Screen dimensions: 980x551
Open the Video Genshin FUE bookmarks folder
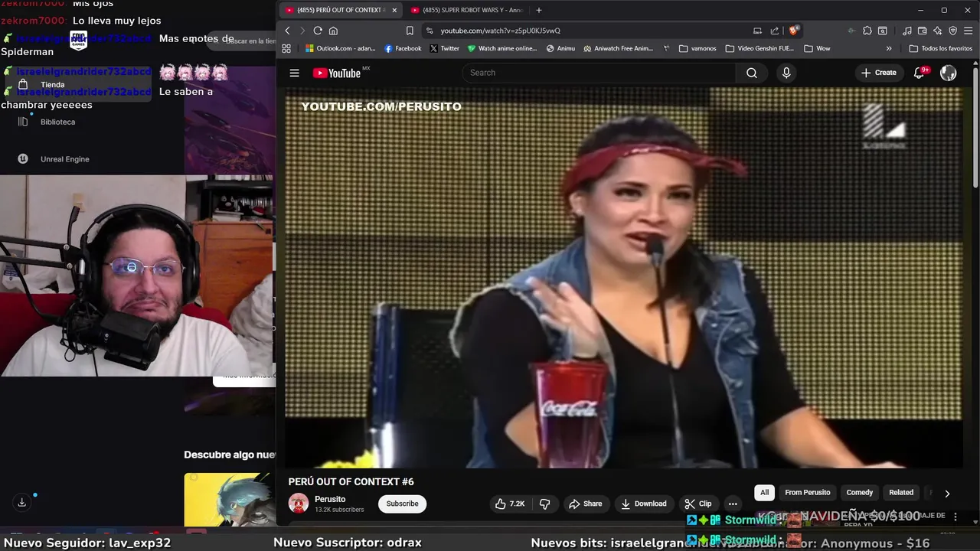pos(759,48)
